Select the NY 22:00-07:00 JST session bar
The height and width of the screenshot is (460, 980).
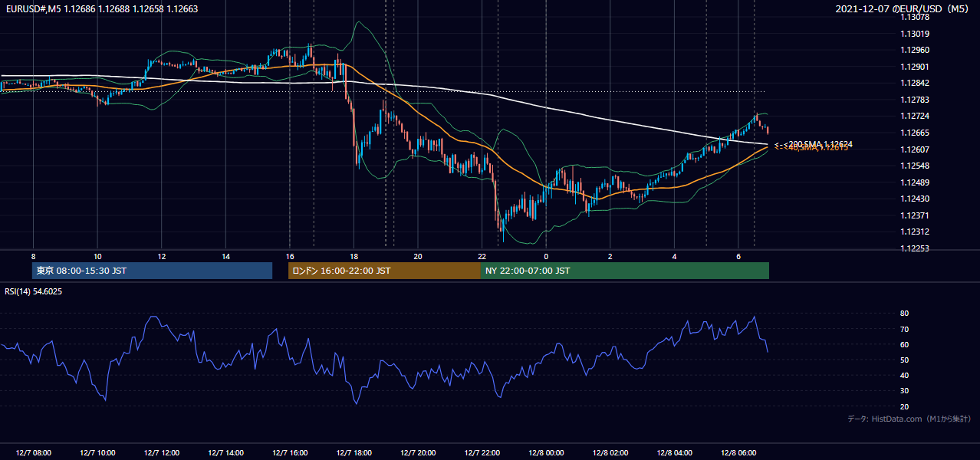coord(625,271)
